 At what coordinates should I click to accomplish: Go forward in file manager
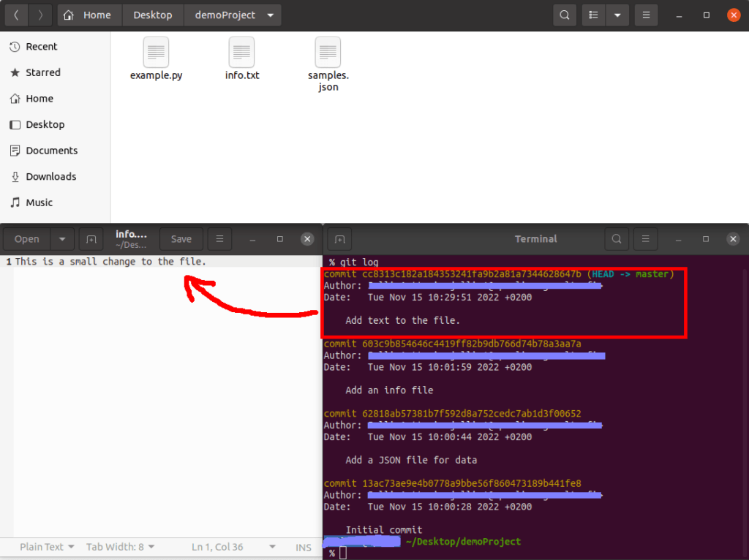(x=40, y=15)
